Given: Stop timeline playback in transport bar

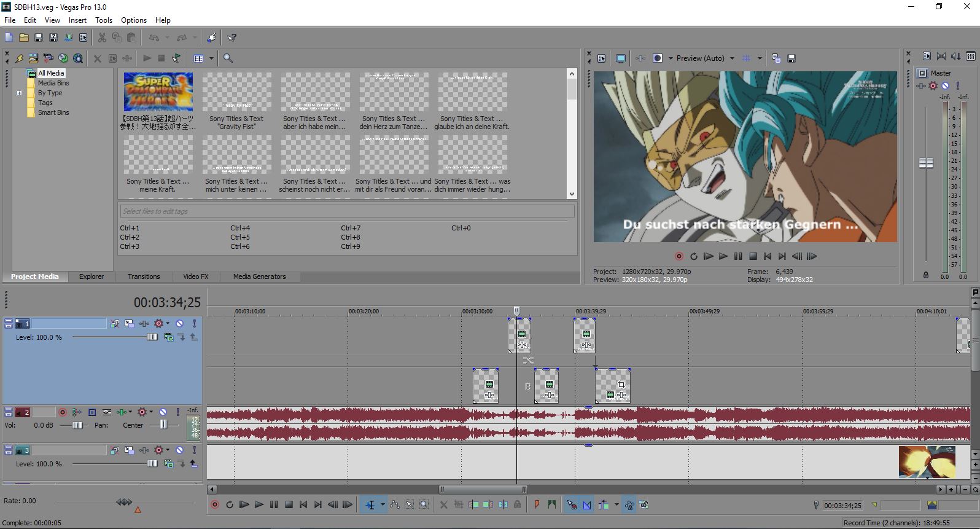Looking at the screenshot, I should tap(289, 505).
